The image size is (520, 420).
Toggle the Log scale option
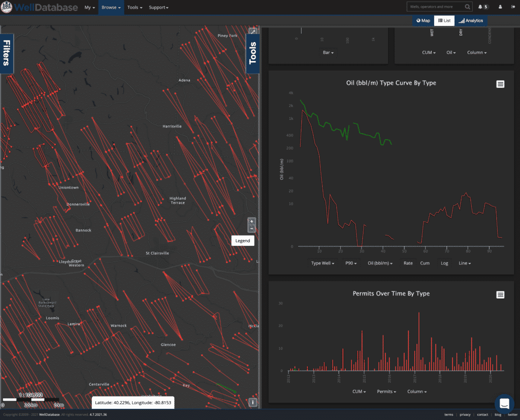click(x=444, y=263)
